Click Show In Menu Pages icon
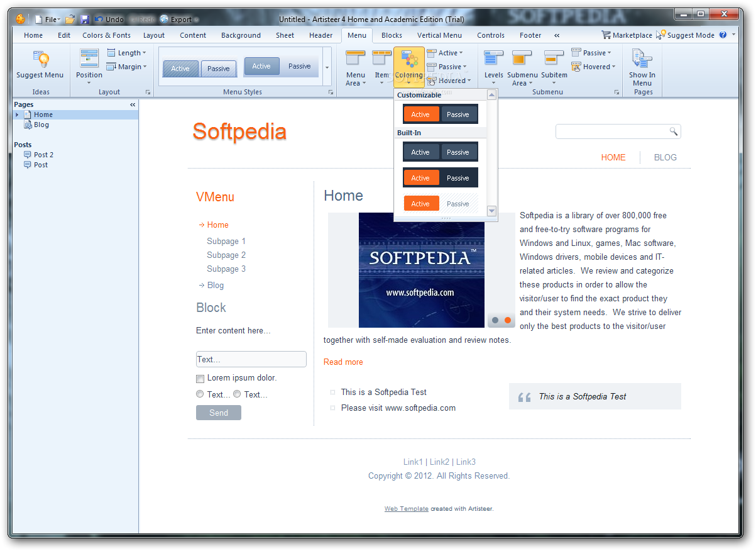The height and width of the screenshot is (551, 756). point(642,66)
